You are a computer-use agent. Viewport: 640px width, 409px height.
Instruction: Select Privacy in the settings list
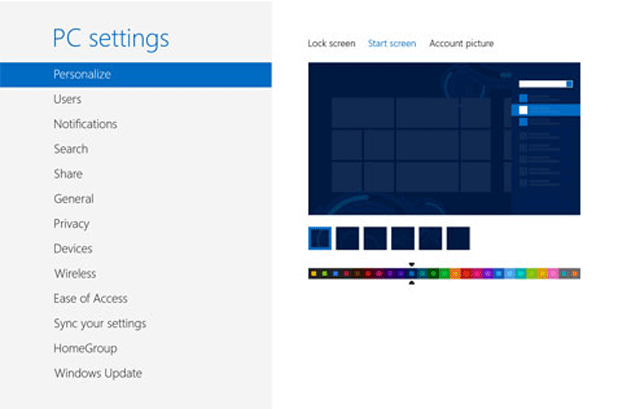tap(71, 224)
